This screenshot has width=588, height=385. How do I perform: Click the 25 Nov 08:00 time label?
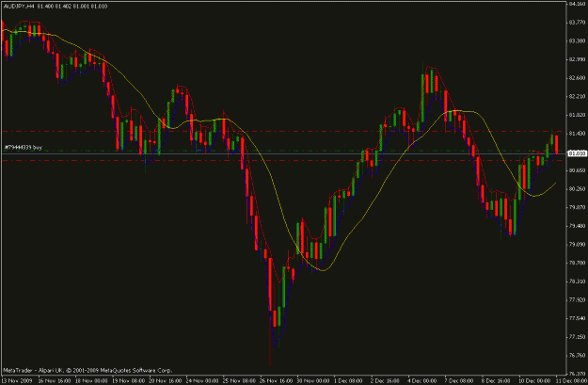pyautogui.click(x=240, y=380)
